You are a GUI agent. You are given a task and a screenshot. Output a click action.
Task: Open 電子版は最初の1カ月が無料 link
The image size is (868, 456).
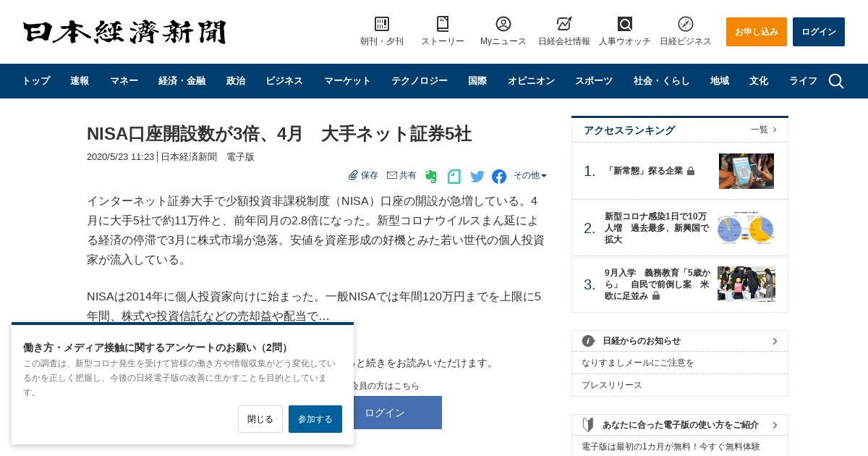coord(671,447)
